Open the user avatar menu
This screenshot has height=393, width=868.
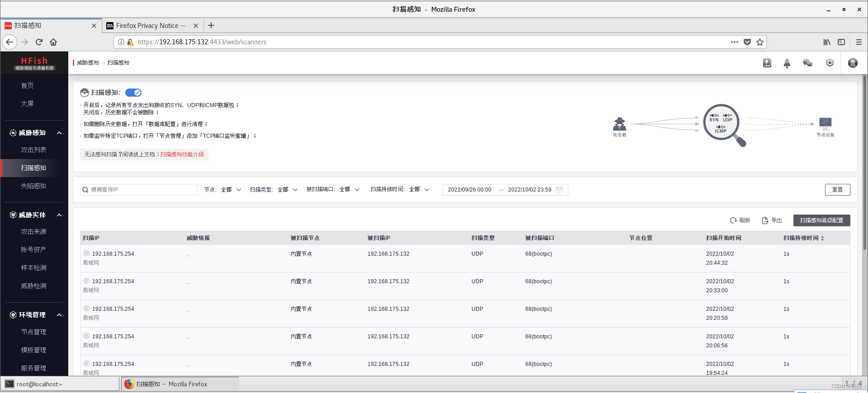click(853, 63)
